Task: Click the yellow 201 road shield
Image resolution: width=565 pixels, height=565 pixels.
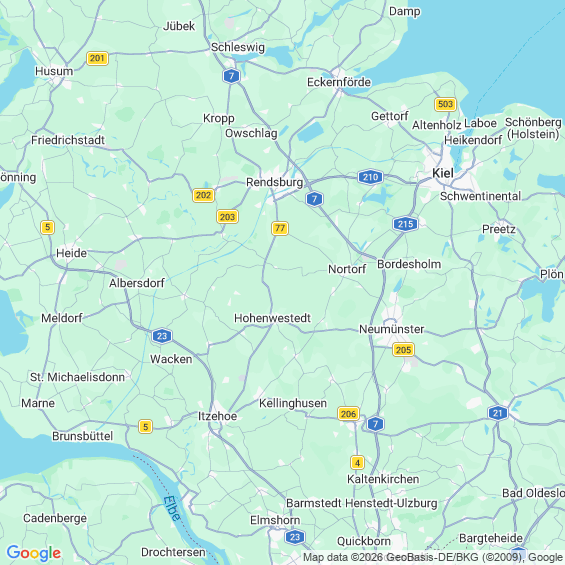Action: 97,58
